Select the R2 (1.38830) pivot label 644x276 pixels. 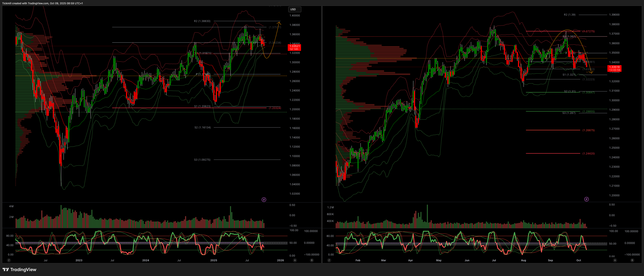coord(202,21)
